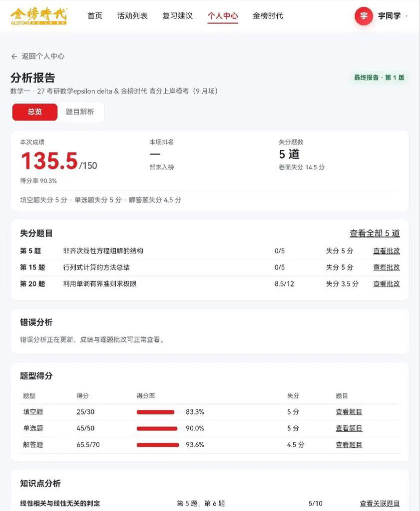420x511 pixels.
Task: Click the 题型得分 section heading
Action: pyautogui.click(x=36, y=376)
